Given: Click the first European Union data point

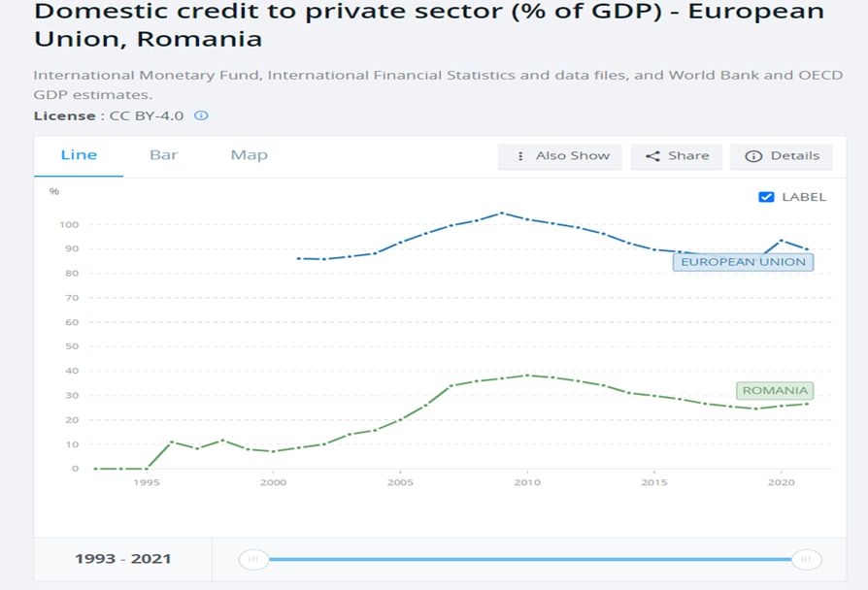Looking at the screenshot, I should (x=299, y=258).
